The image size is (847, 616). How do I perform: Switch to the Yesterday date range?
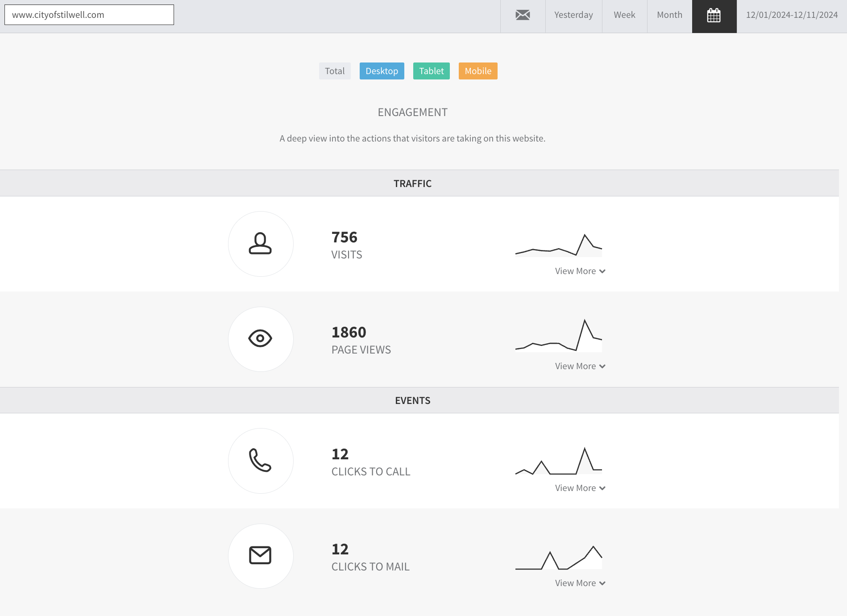click(x=574, y=15)
